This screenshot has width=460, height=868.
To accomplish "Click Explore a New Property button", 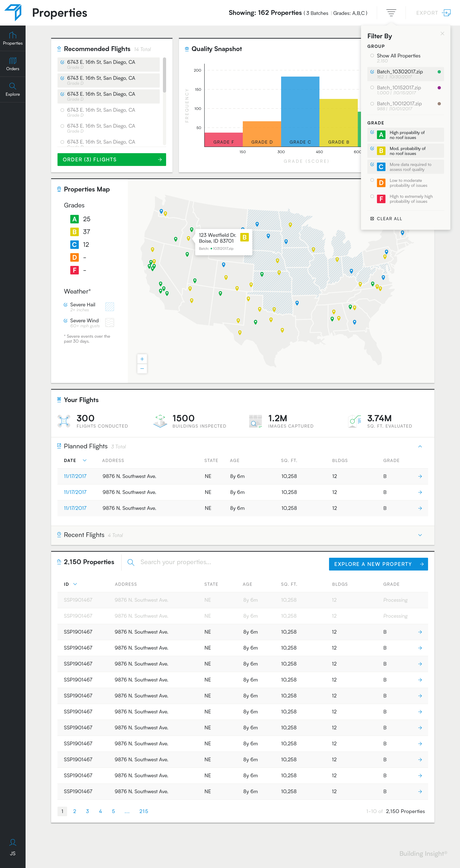I will pos(378,564).
